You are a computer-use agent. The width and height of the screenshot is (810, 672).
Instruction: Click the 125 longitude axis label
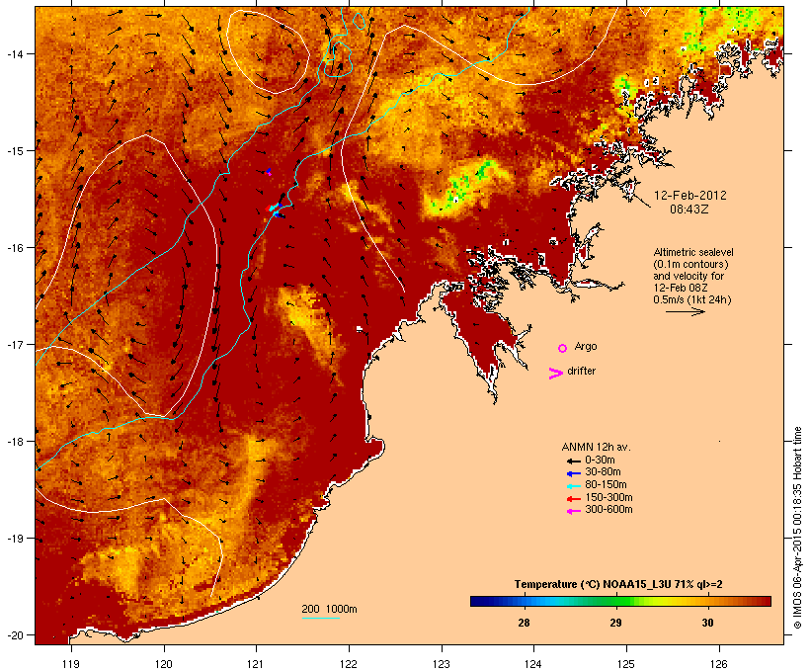[x=626, y=664]
